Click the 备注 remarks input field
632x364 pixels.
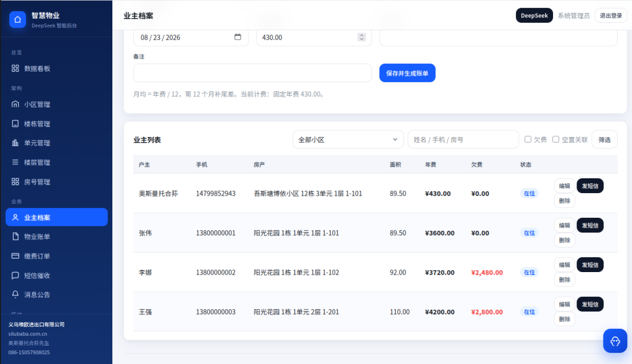coord(252,73)
